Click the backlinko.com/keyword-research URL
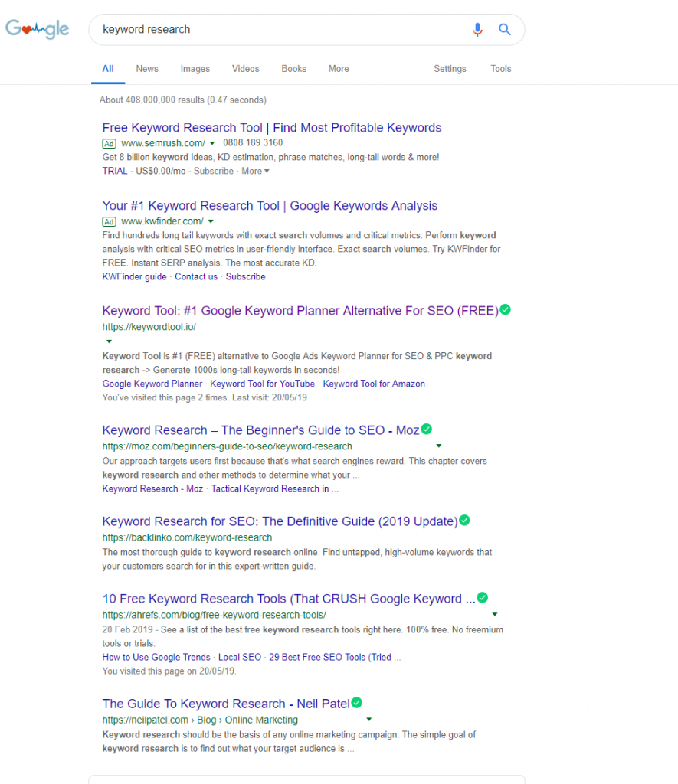678x784 pixels. coord(187,538)
